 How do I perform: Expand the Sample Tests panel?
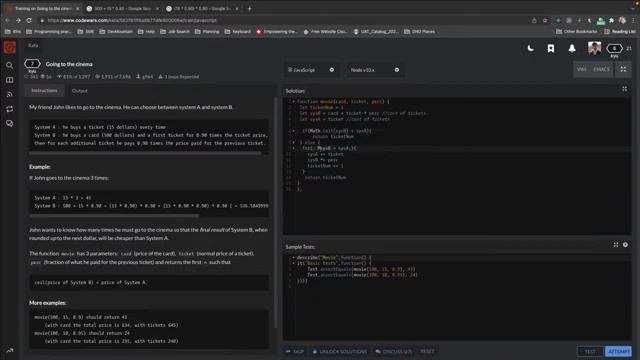616,244
